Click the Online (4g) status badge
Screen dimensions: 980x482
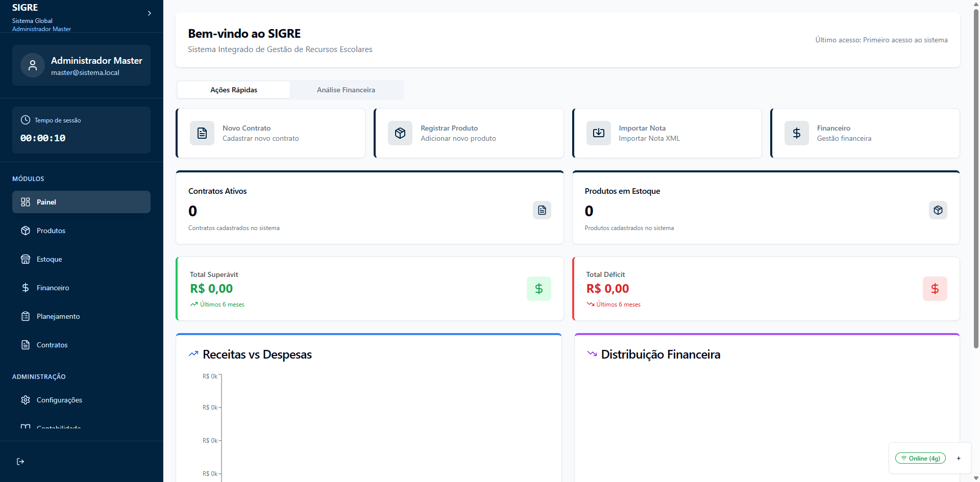point(920,459)
